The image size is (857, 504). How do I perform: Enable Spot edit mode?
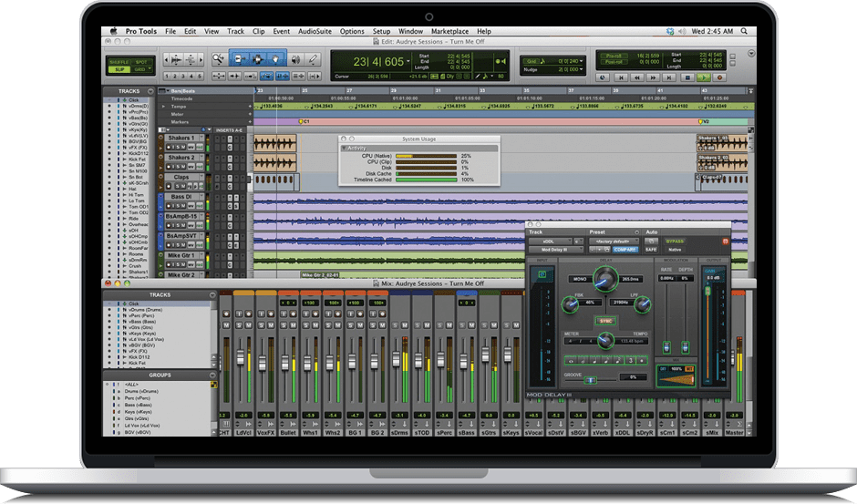click(x=141, y=62)
